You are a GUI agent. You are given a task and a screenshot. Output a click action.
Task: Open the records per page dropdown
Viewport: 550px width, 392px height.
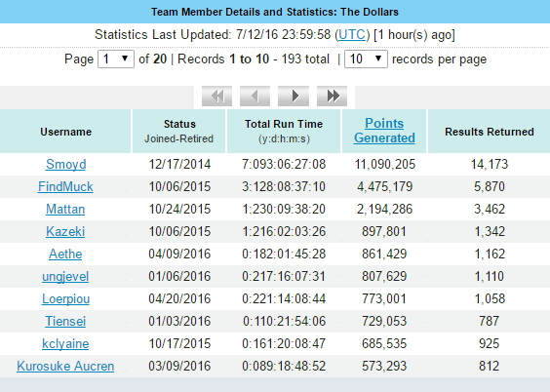click(366, 59)
